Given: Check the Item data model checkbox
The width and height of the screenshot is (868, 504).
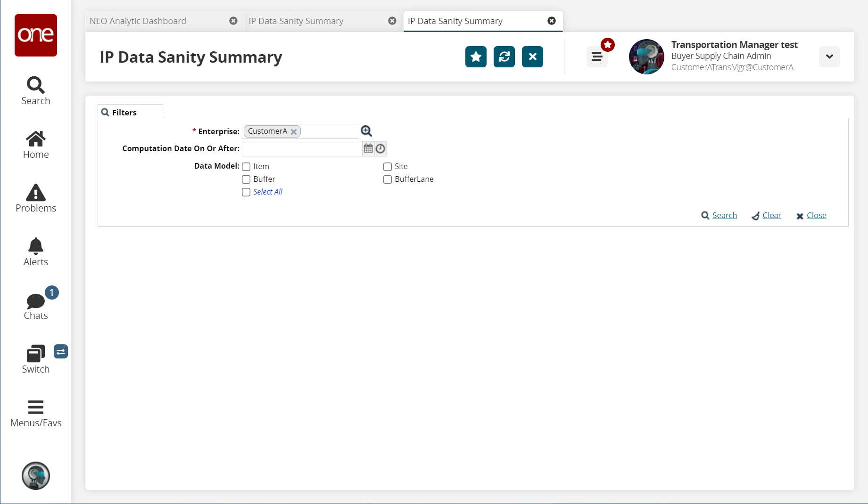Looking at the screenshot, I should click(x=246, y=167).
